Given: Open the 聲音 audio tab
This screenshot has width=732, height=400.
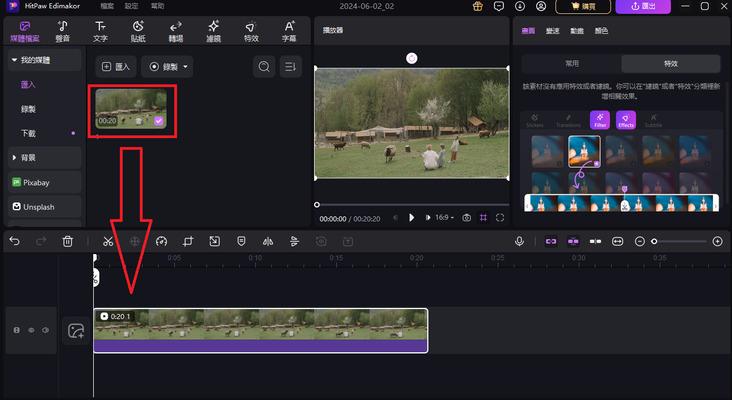Looking at the screenshot, I should click(63, 31).
